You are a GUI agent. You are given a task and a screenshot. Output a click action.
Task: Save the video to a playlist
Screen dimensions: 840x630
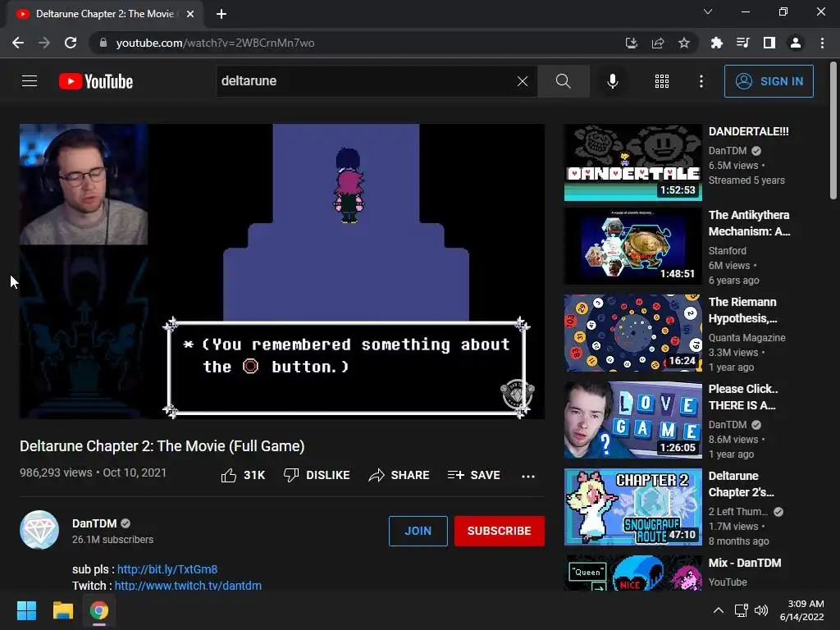473,475
